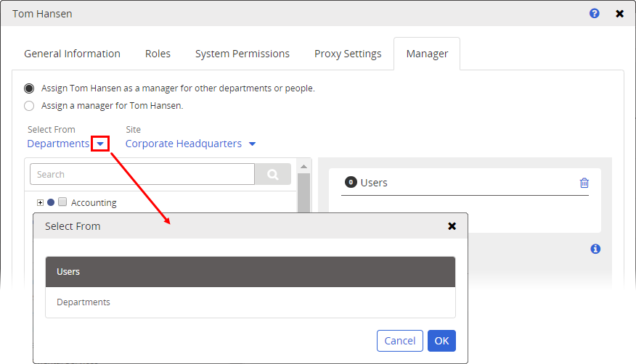
Task: Click into the Search input field
Action: pyautogui.click(x=142, y=174)
